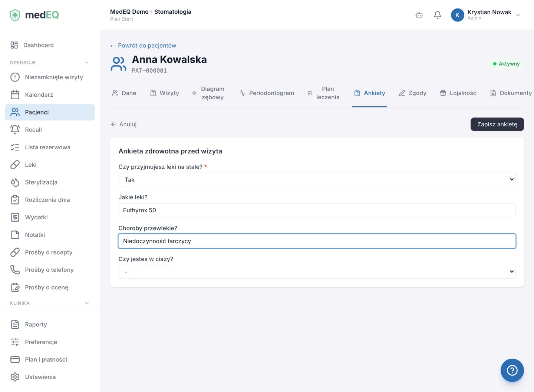534x392 pixels.
Task: Switch to the Wizyty tab
Action: coord(164,93)
